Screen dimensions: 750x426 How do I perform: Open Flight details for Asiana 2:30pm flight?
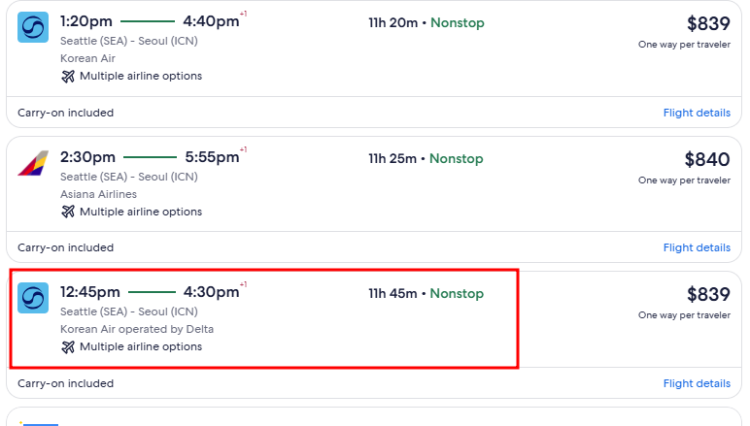[x=696, y=248]
